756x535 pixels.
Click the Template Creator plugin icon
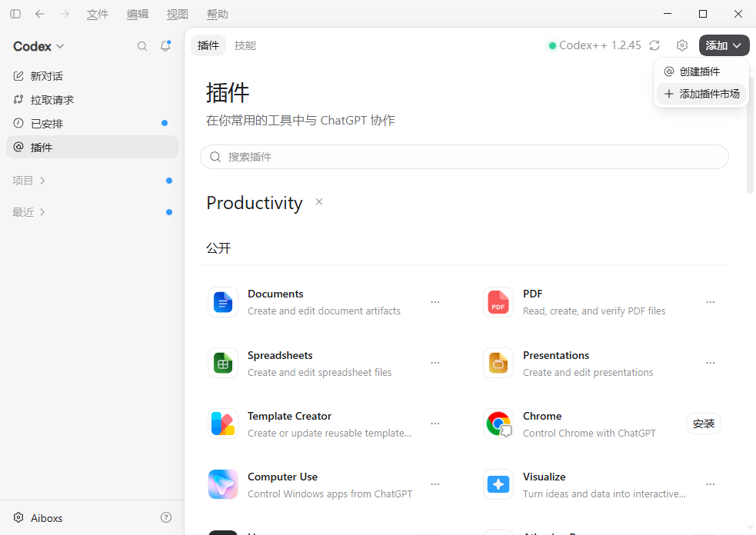coord(223,424)
